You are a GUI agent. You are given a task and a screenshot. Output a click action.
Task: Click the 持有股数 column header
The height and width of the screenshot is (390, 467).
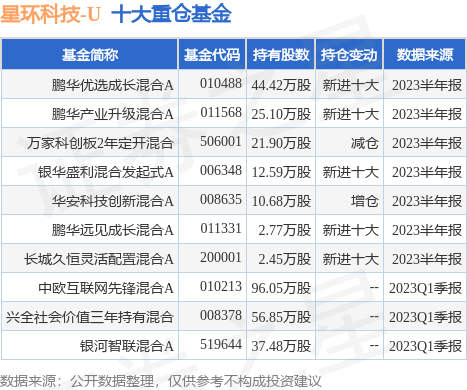[281, 55]
